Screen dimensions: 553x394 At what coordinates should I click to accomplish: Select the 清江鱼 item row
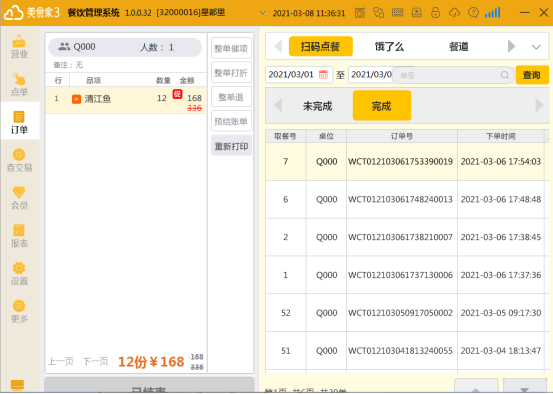pyautogui.click(x=126, y=100)
